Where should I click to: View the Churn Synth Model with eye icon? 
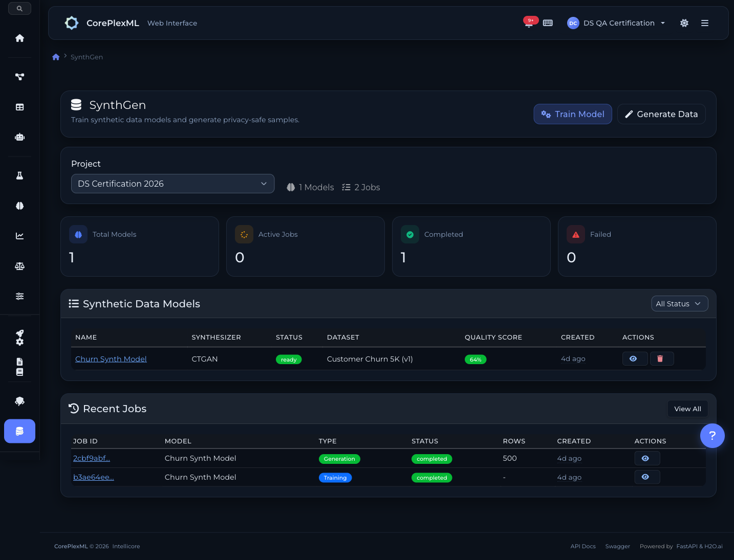tap(634, 359)
